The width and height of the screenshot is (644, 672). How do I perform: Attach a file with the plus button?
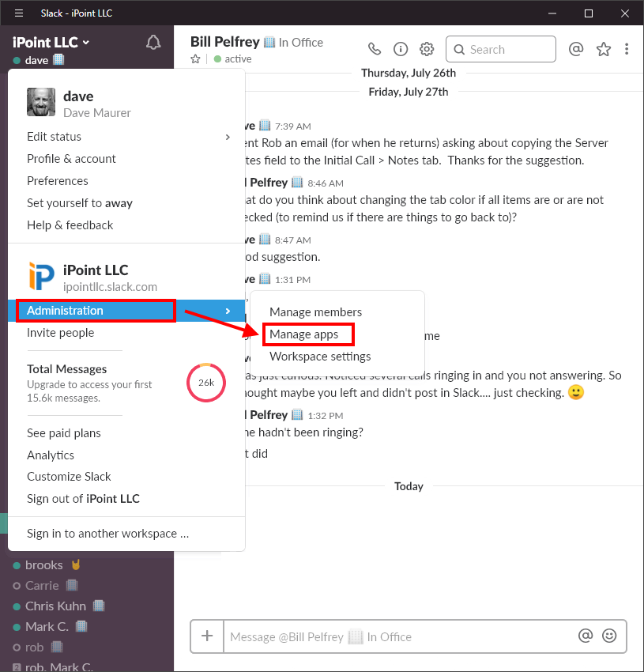point(206,636)
